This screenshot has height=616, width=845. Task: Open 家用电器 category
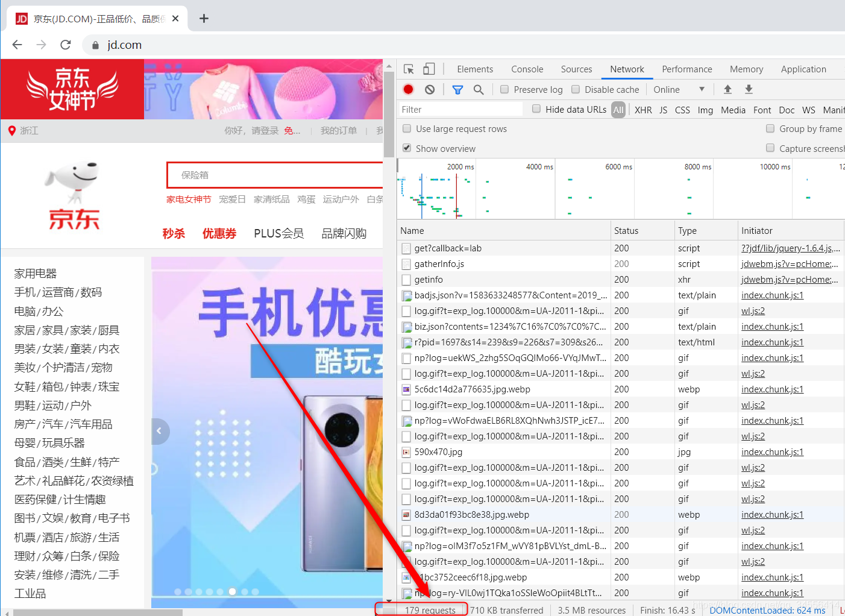36,273
